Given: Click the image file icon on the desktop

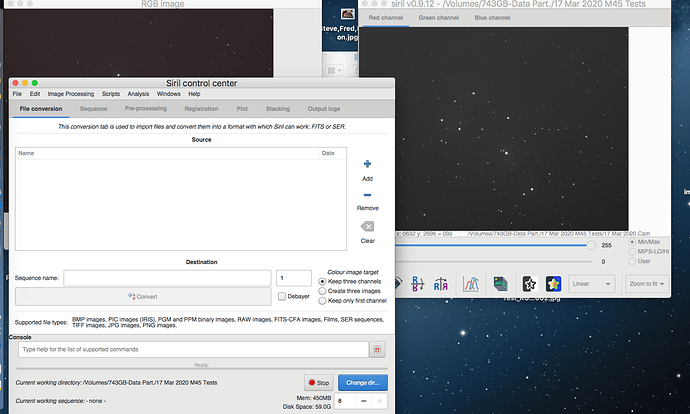Looking at the screenshot, I should click(348, 15).
